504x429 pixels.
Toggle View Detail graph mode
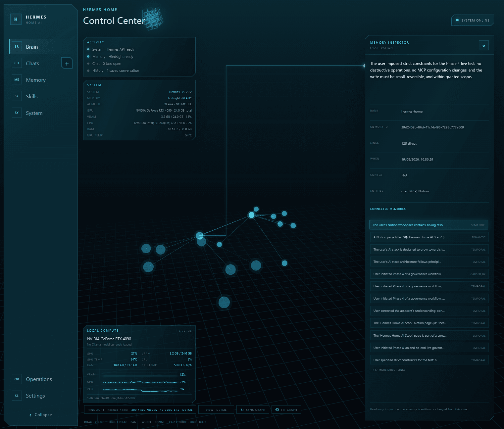pos(216,410)
